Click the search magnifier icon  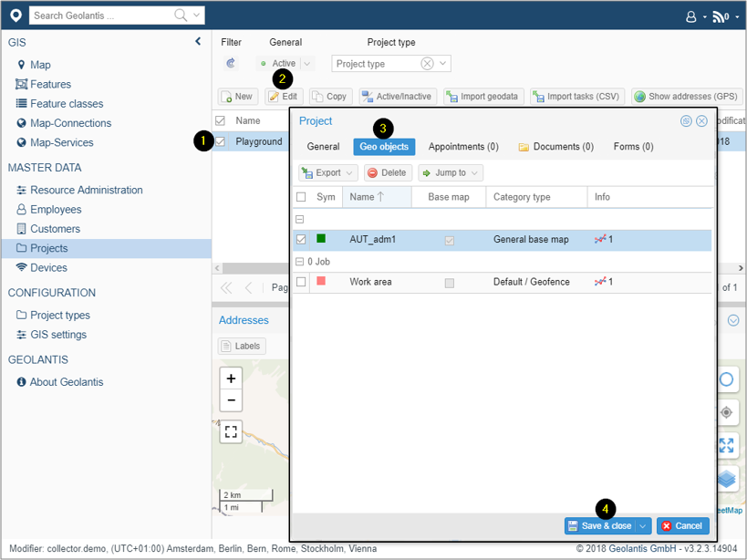point(181,16)
